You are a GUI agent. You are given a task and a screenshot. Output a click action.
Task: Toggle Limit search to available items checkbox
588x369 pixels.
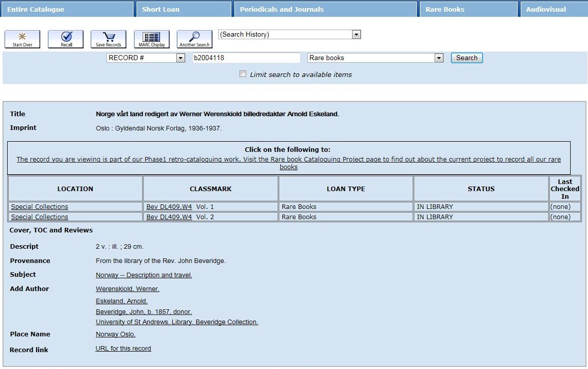243,74
